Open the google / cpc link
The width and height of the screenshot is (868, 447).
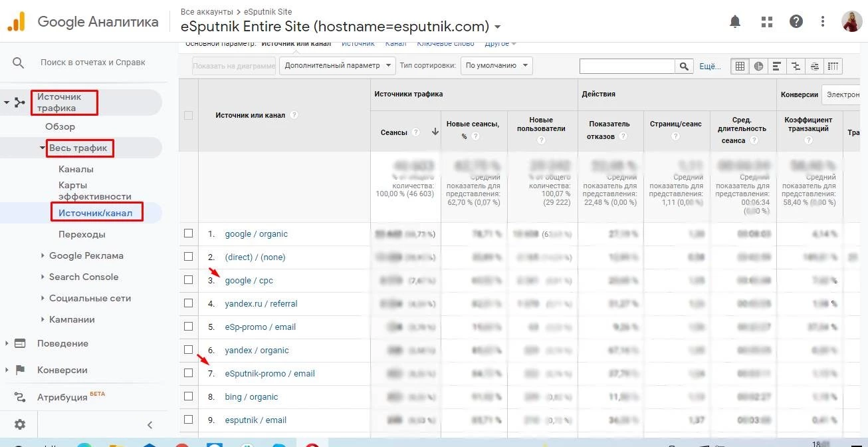pos(249,280)
